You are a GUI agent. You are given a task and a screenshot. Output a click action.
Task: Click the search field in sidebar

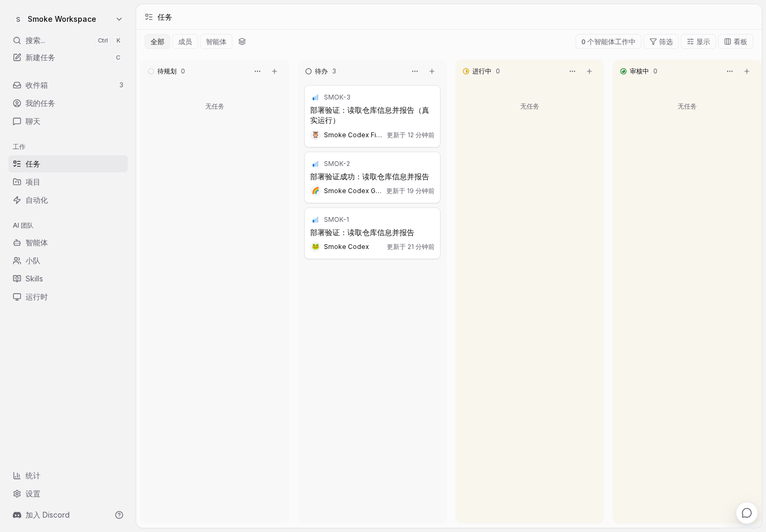click(68, 40)
